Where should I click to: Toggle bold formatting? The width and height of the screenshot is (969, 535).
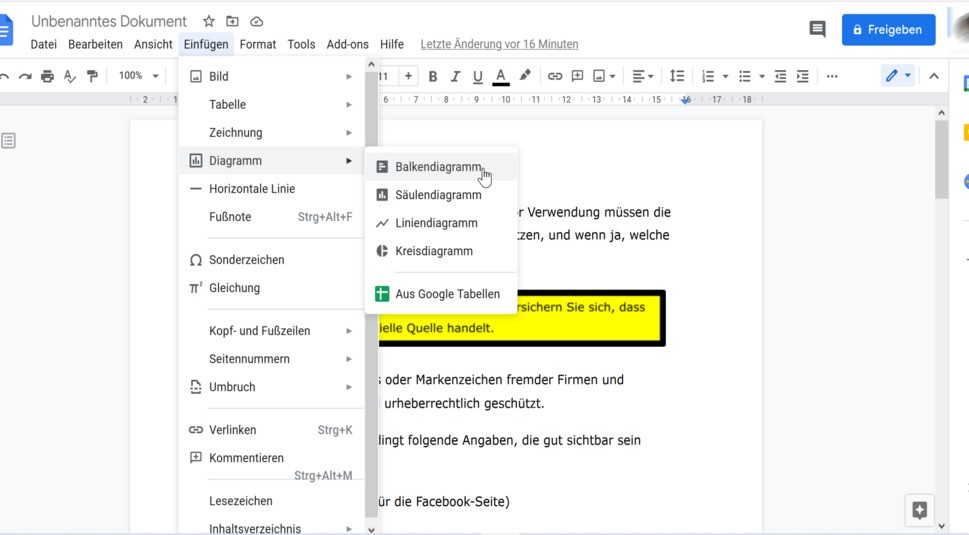tap(433, 76)
